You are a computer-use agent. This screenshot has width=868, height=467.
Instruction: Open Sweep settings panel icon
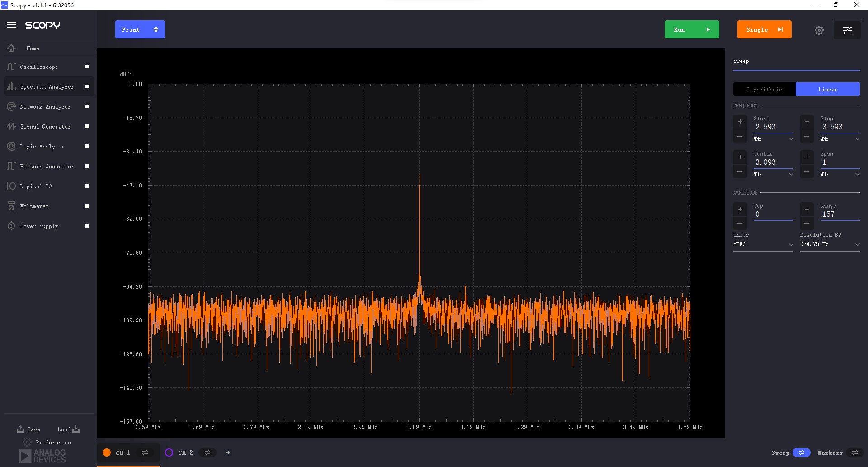click(802, 453)
